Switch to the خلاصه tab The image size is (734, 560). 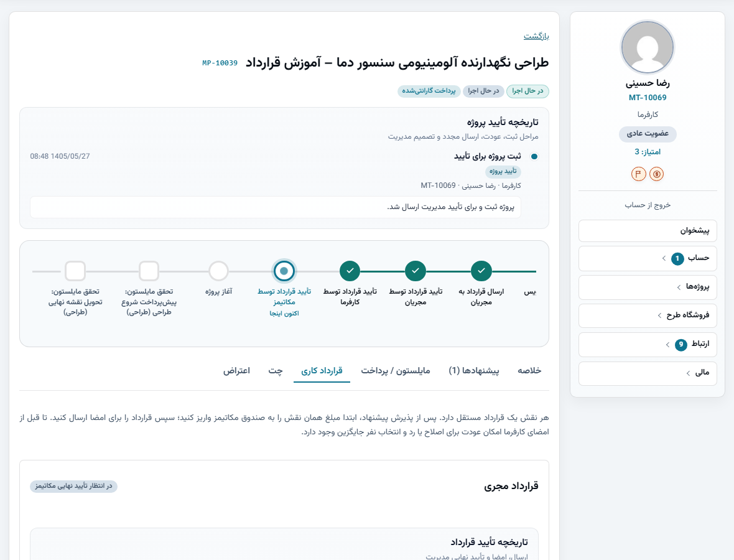point(529,371)
